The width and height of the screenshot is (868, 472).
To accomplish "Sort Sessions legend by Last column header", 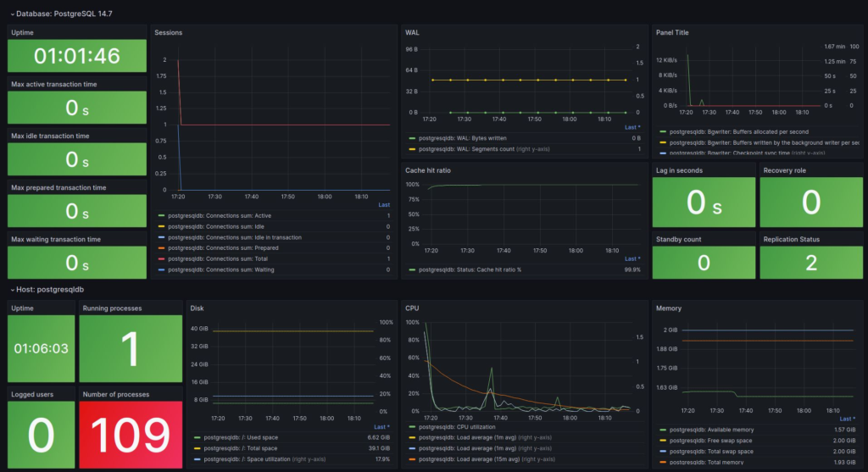I will [x=384, y=204].
